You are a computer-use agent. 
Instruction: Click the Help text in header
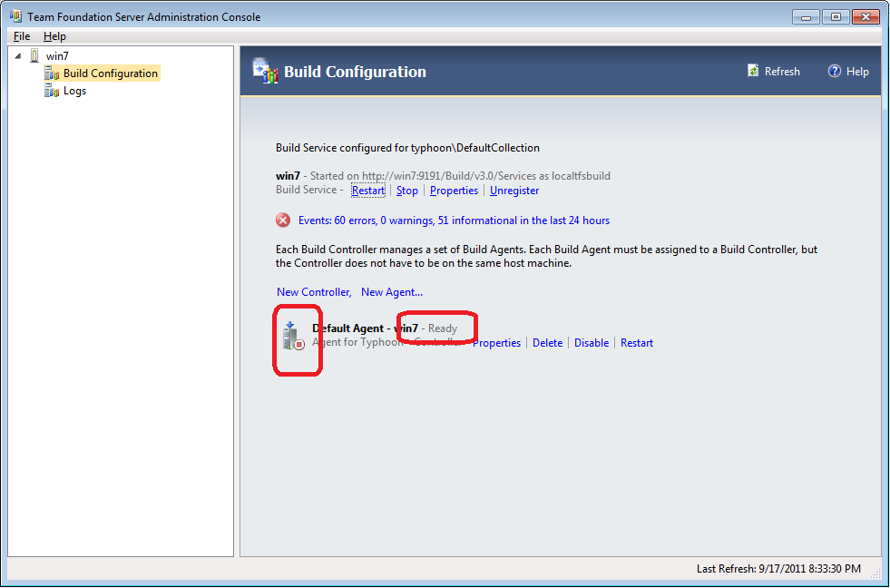[x=857, y=72]
